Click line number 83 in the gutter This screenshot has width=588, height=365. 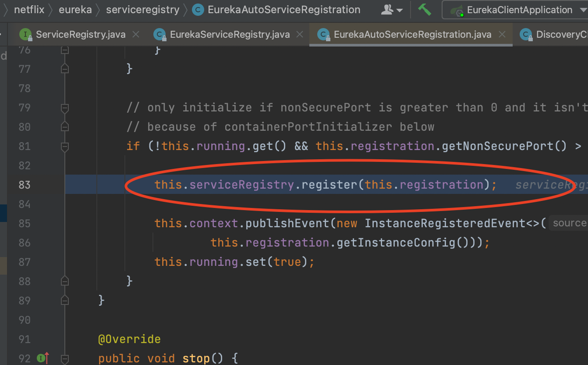(25, 185)
